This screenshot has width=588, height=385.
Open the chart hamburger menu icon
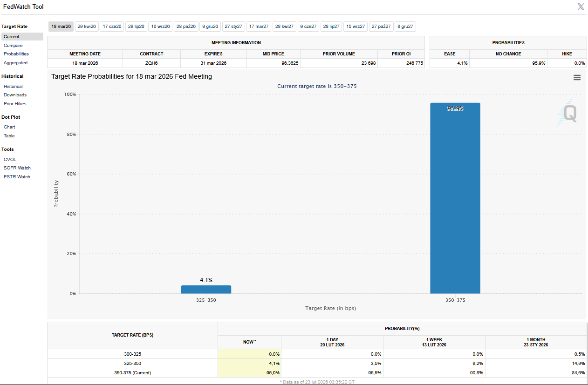577,78
